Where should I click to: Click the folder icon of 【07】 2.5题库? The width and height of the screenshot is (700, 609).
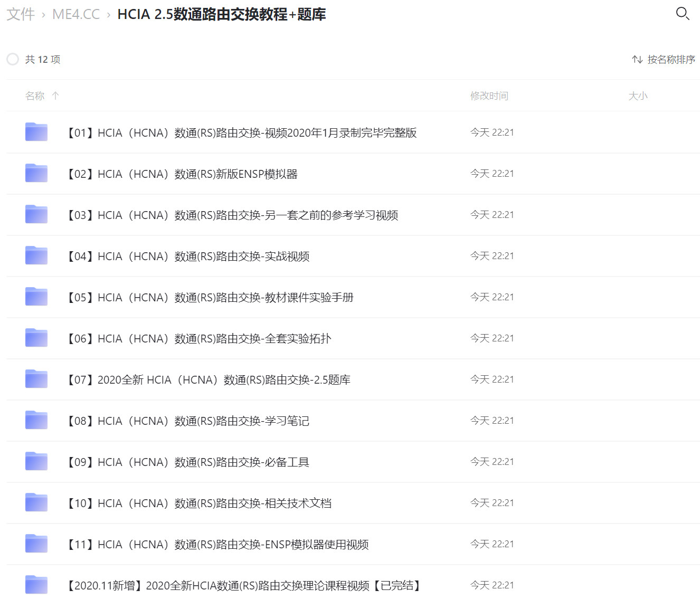[36, 379]
